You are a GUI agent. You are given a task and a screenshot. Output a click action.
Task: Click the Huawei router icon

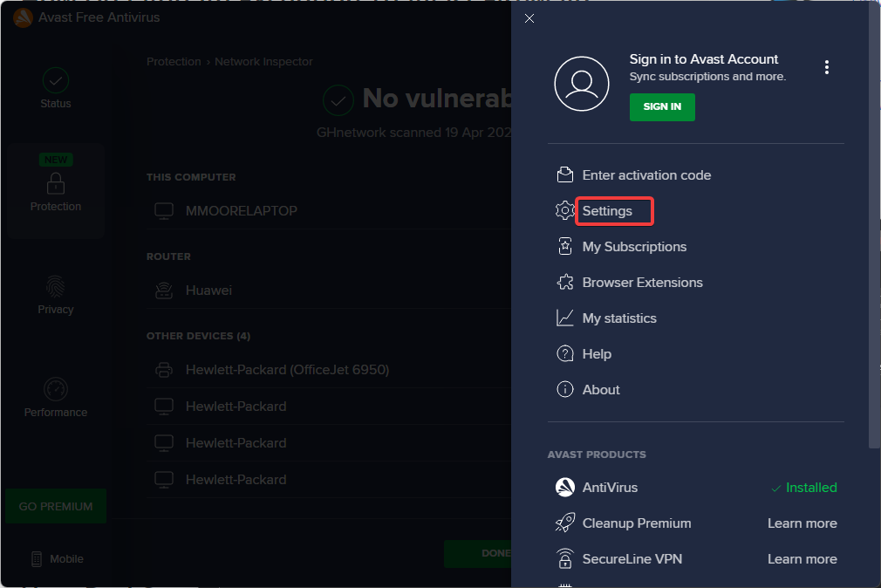point(164,291)
